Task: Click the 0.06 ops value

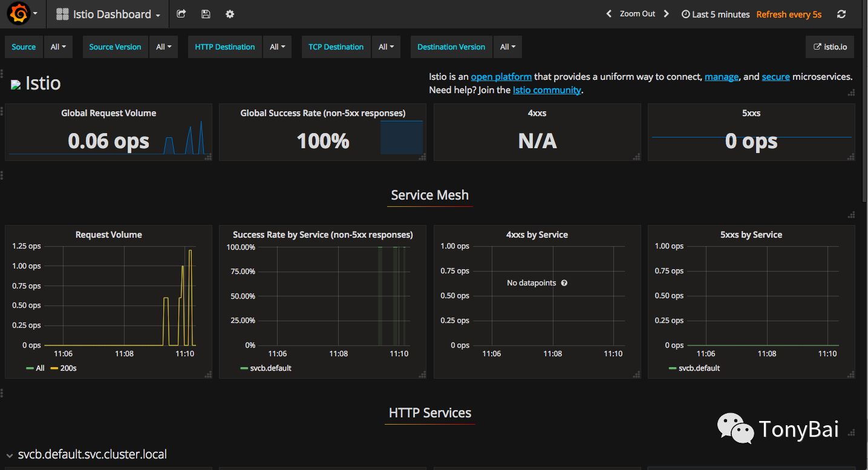Action: pyautogui.click(x=108, y=141)
